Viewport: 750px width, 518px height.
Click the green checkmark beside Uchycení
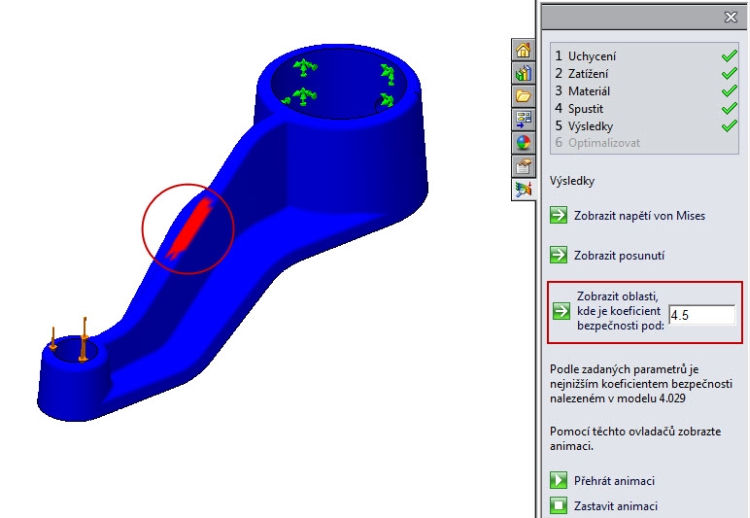[729, 56]
